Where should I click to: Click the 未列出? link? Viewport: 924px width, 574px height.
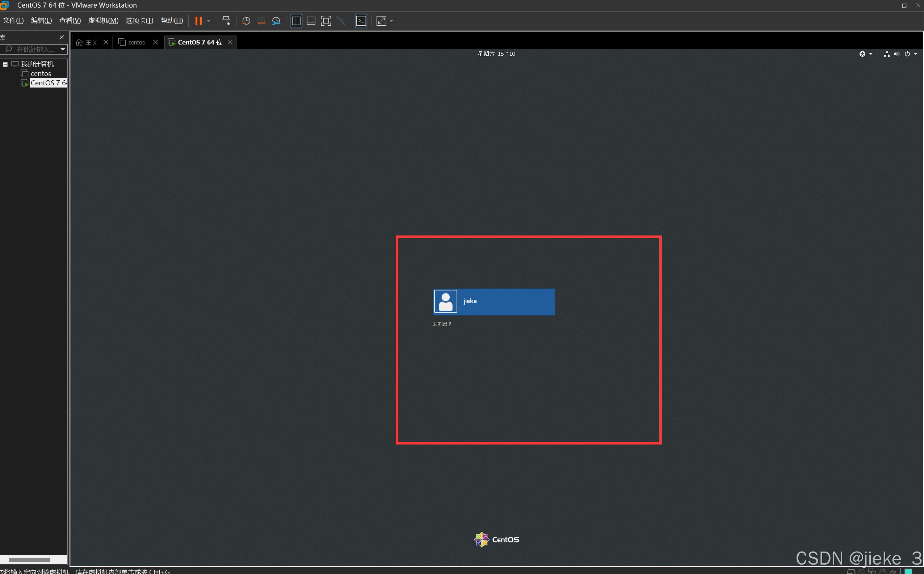[x=441, y=324]
